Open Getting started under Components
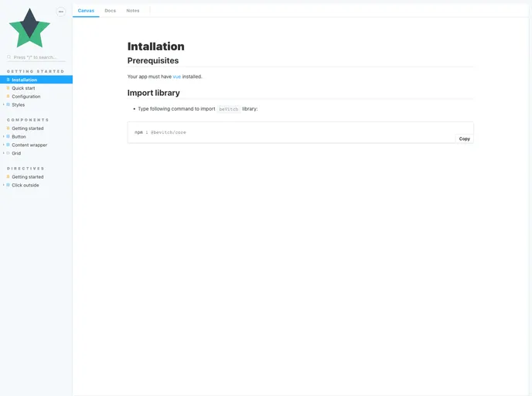Image resolution: width=532 pixels, height=396 pixels. [x=28, y=128]
